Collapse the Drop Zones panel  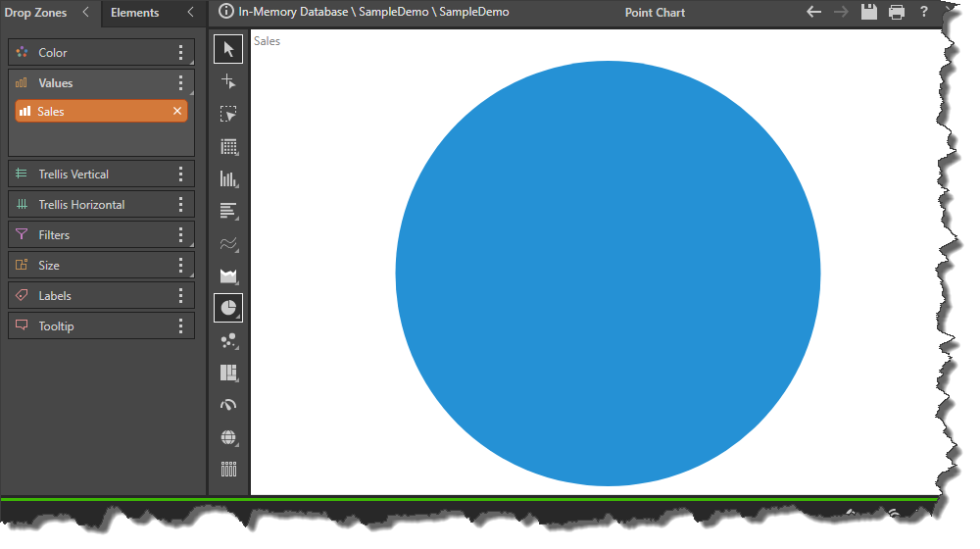click(85, 13)
